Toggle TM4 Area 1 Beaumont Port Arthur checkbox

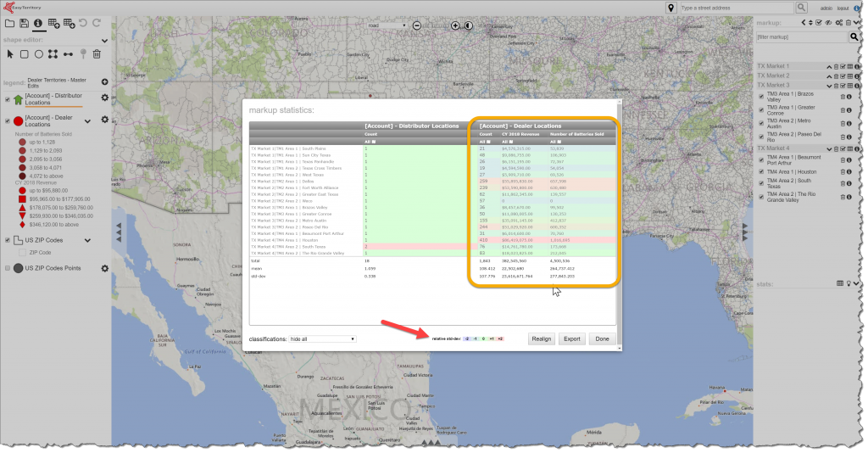pos(761,159)
